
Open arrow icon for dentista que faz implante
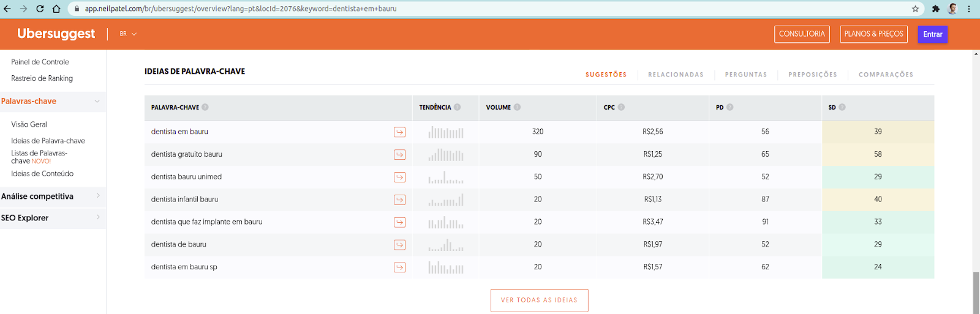click(x=399, y=222)
